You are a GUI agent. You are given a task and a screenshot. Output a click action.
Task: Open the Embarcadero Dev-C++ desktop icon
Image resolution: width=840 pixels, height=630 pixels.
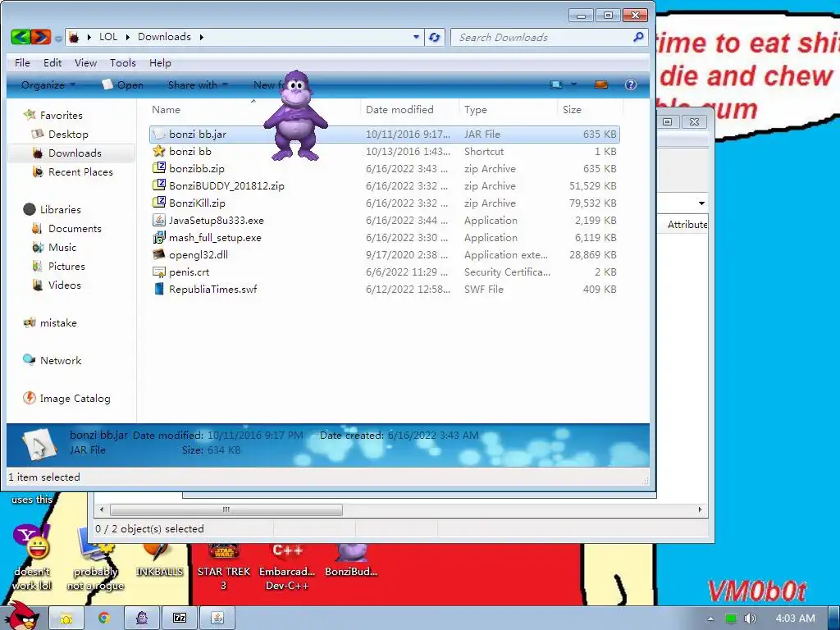click(287, 567)
